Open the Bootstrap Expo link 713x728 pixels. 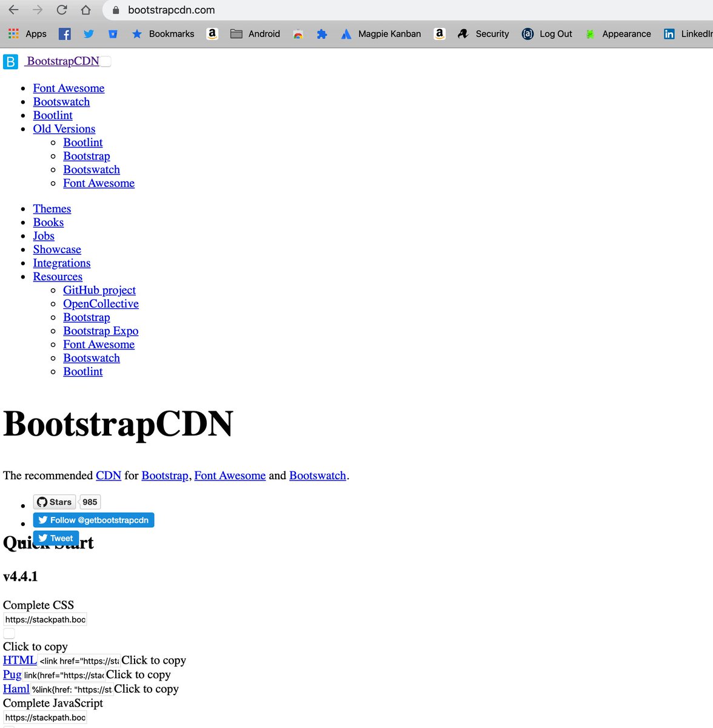pyautogui.click(x=101, y=331)
